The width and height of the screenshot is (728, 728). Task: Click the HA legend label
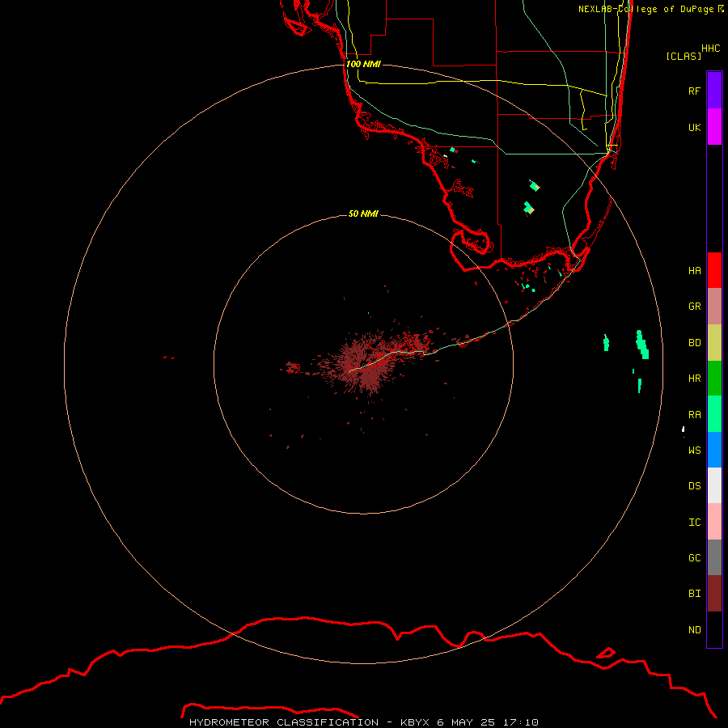694,270
